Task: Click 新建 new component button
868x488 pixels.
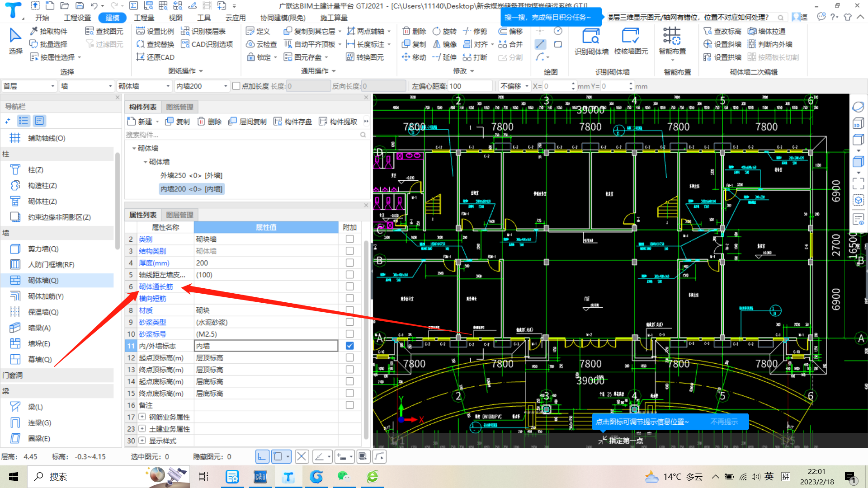Action: pos(144,122)
